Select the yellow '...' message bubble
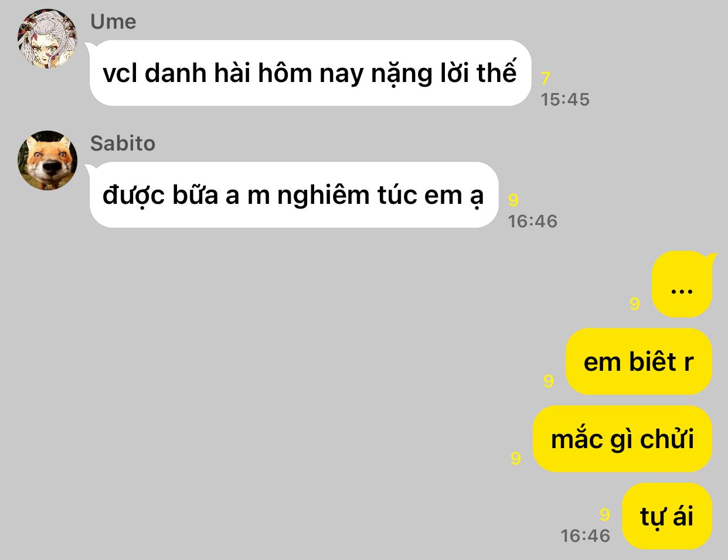This screenshot has height=560, width=728. (x=682, y=284)
